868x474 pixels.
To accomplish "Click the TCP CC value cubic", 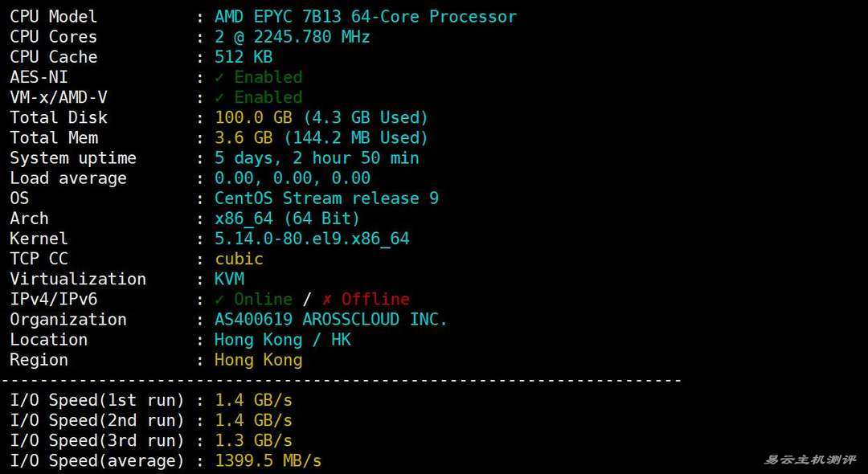I will pyautogui.click(x=239, y=259).
